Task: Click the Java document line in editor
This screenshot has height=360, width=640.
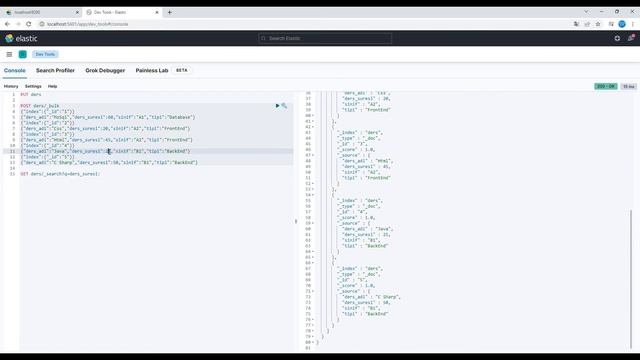Action: (x=106, y=151)
